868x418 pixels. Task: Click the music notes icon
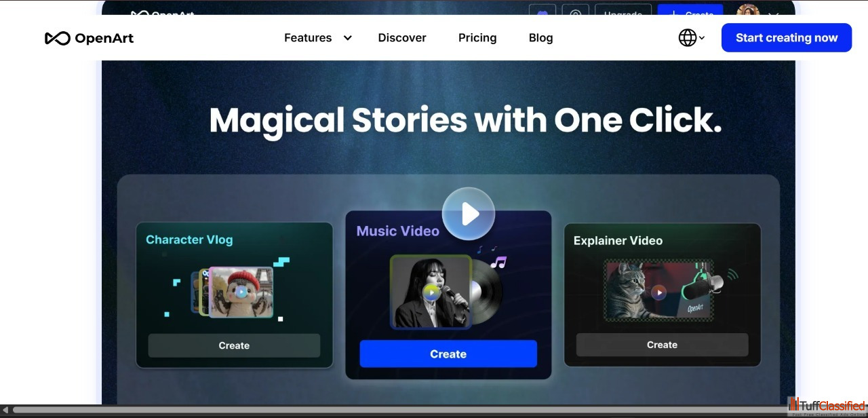[498, 262]
